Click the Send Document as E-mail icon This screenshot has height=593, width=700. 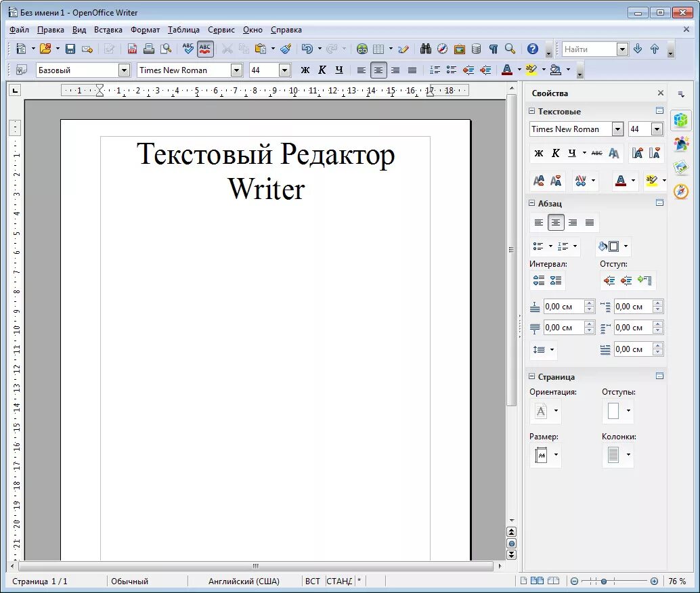tap(87, 49)
